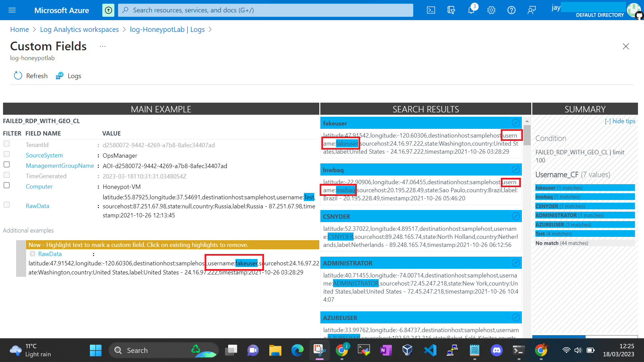Open Microsoft Edge from taskbar

(297, 350)
